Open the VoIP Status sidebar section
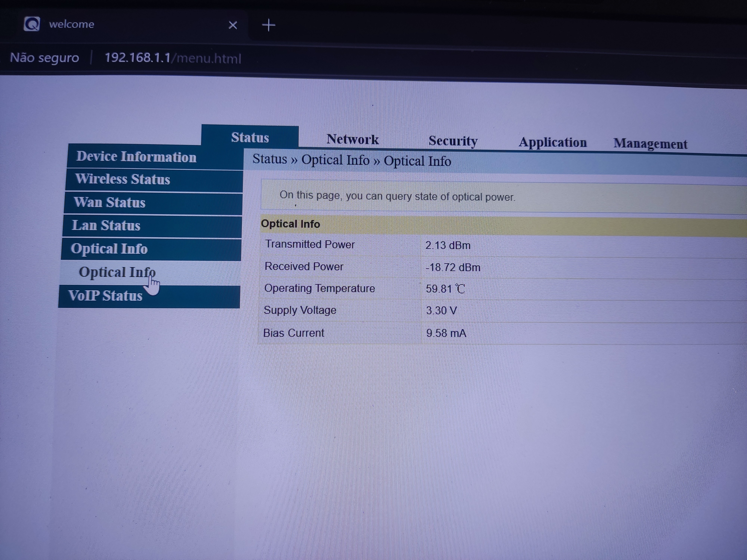Image resolution: width=747 pixels, height=560 pixels. click(x=105, y=296)
